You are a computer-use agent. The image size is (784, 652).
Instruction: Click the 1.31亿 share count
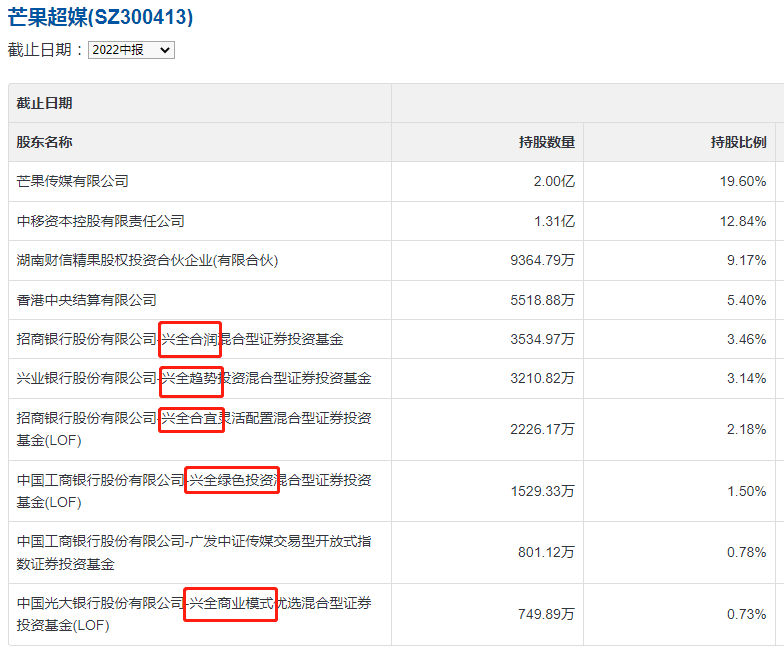(x=554, y=221)
